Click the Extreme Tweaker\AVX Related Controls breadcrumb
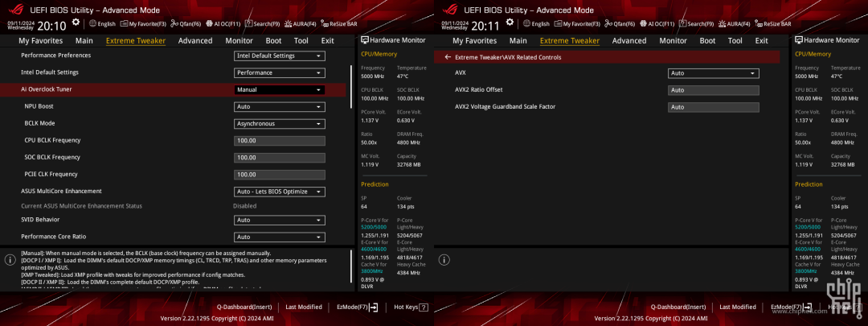Viewport: 868px width, 326px height. [x=508, y=58]
